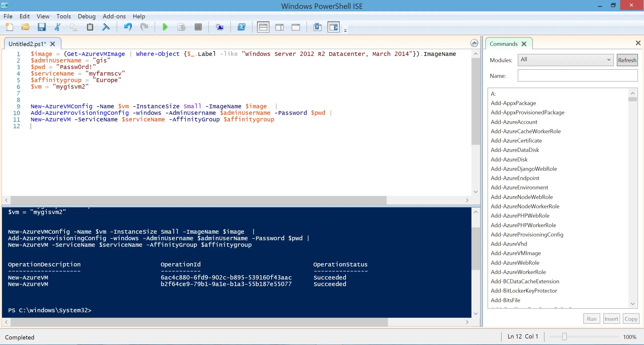Select Add-AzureCertificate command

pyautogui.click(x=516, y=141)
